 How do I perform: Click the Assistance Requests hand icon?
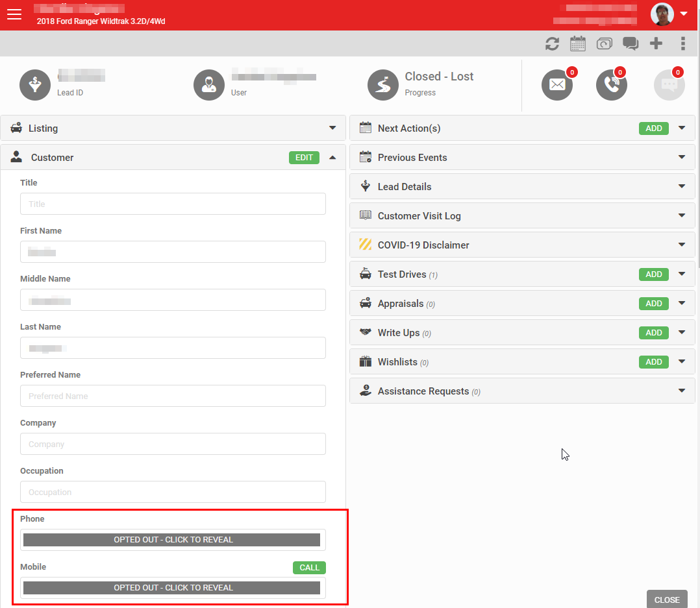click(365, 391)
